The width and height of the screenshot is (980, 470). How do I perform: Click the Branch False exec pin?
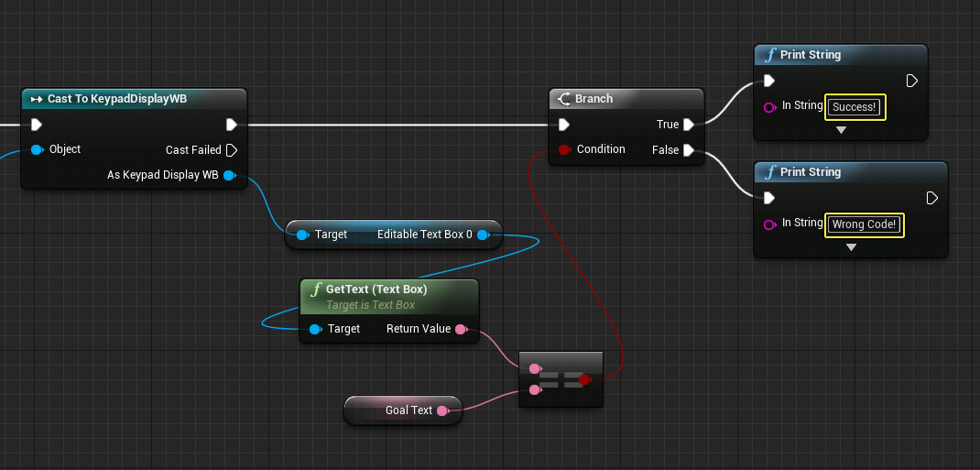point(689,150)
